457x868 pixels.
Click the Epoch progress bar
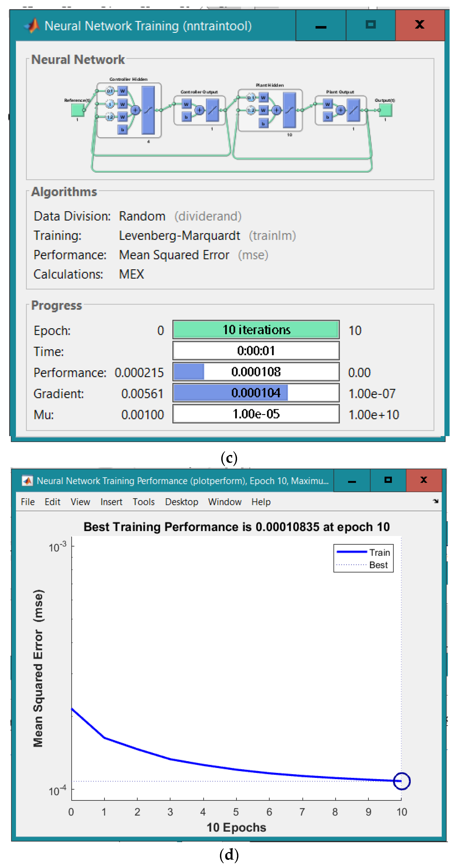256,330
